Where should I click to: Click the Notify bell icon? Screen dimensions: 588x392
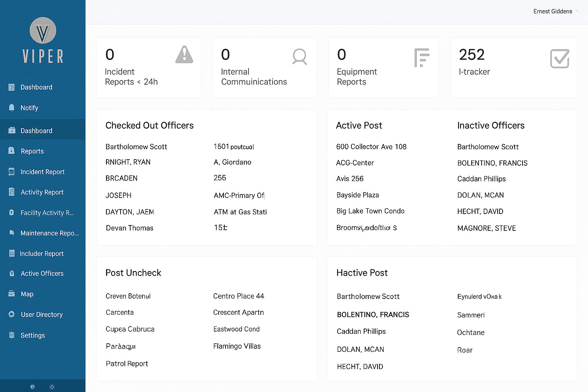(x=12, y=108)
